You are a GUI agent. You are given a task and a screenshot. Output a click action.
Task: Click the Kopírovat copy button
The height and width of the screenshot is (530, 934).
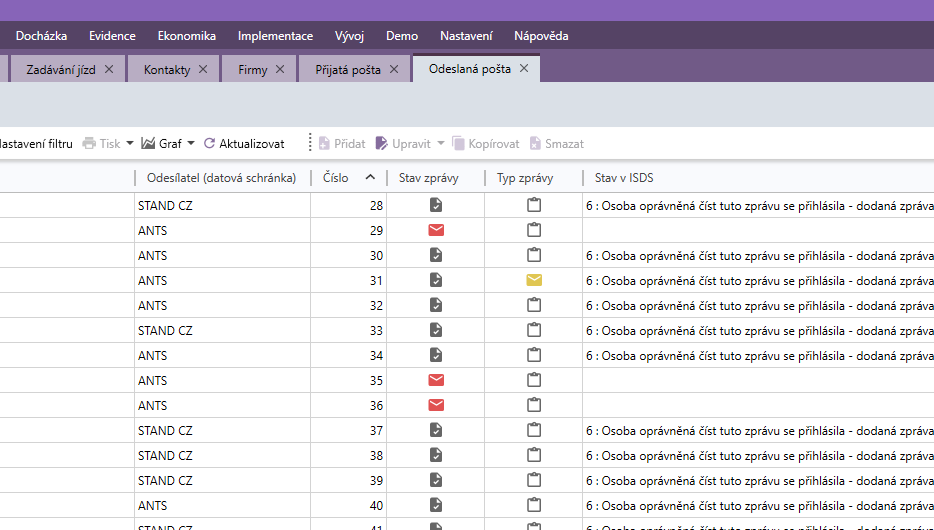pyautogui.click(x=486, y=144)
